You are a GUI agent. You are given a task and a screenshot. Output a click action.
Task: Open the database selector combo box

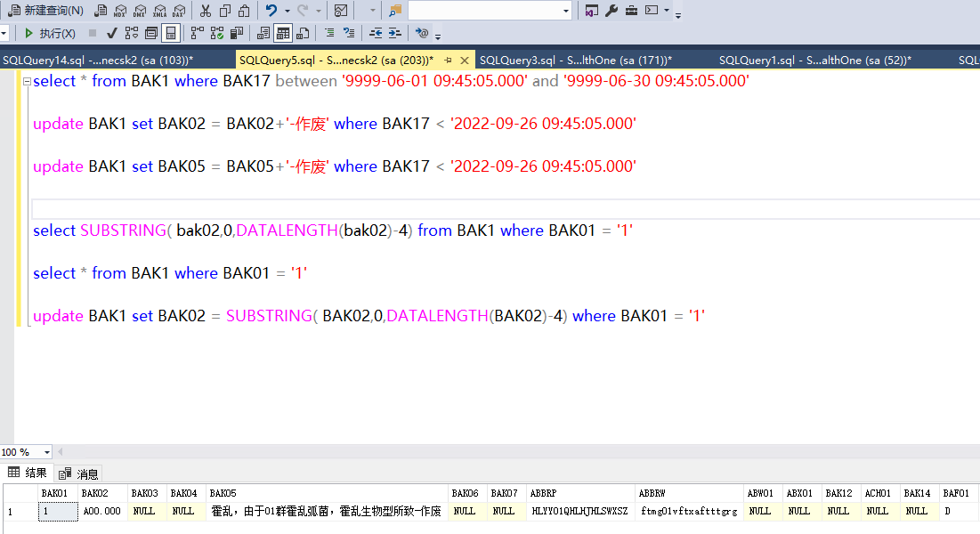pyautogui.click(x=490, y=10)
